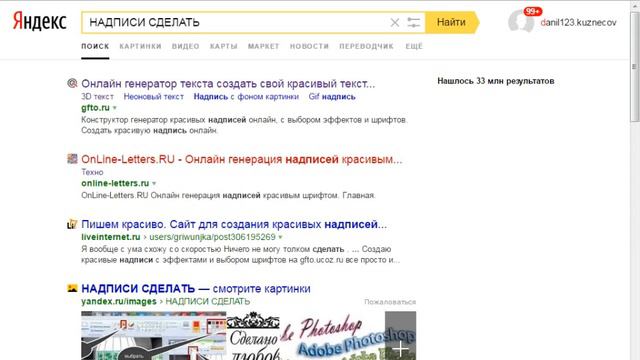Click the Конструктор генератор красивых надписей snippet

click(x=244, y=125)
